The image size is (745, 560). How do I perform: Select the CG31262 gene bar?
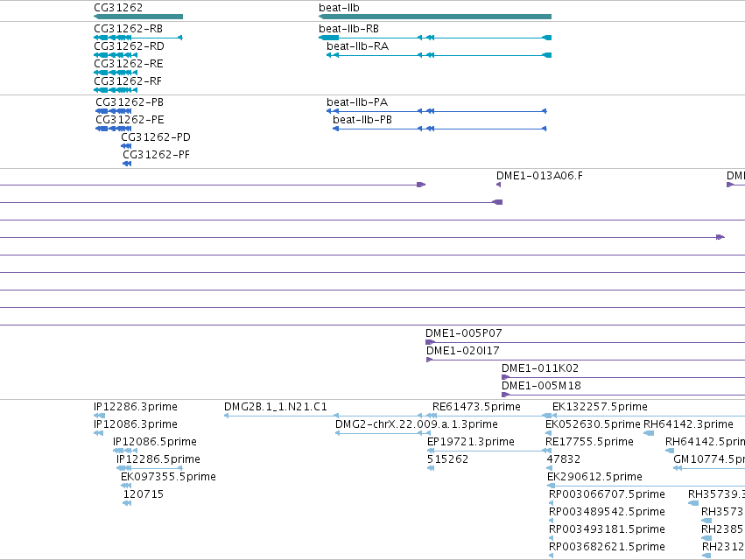point(138,17)
